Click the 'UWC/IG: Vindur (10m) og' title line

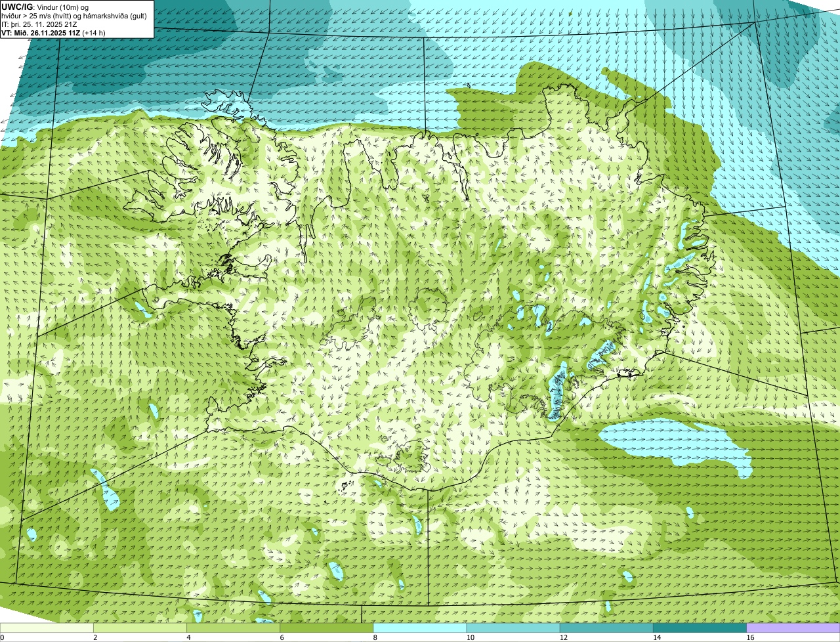point(45,7)
